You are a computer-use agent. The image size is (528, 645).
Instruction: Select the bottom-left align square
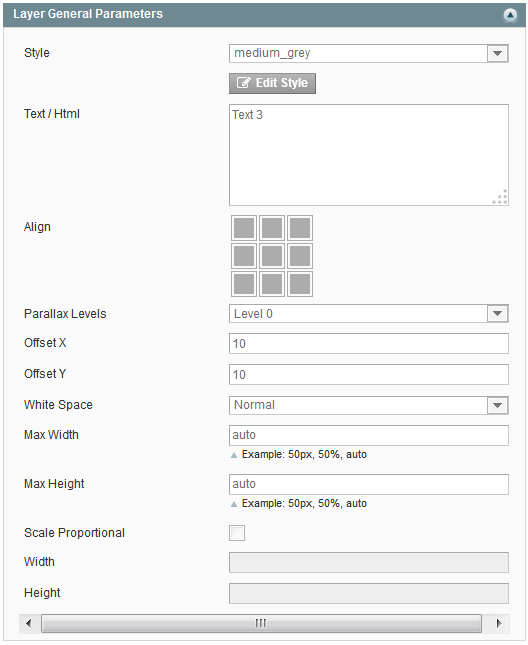coord(244,284)
